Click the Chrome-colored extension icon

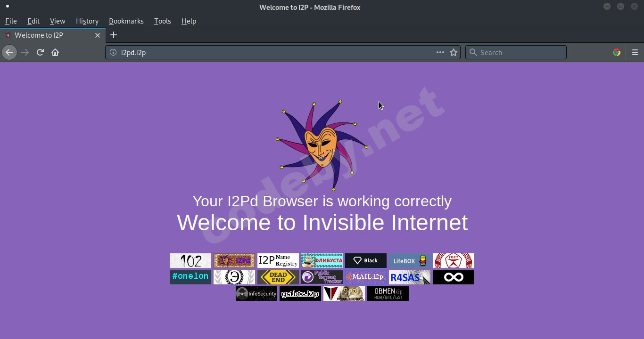pyautogui.click(x=617, y=52)
